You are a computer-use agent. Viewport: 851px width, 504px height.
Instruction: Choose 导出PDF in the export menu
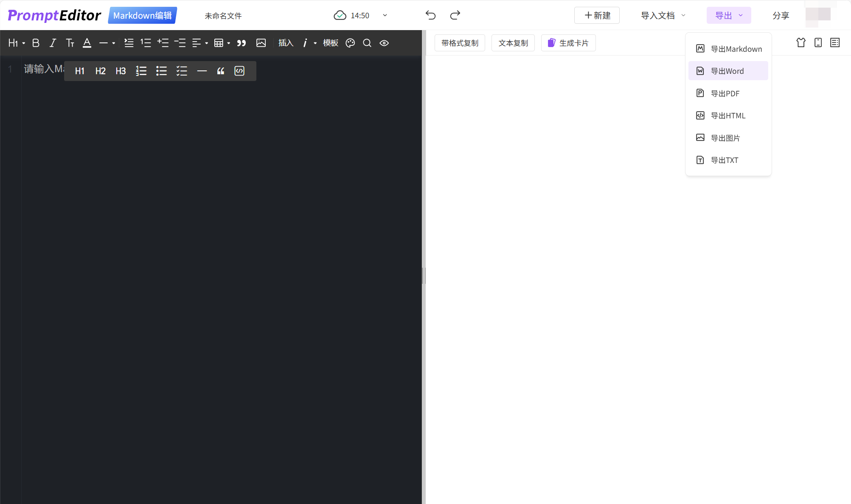pos(725,93)
